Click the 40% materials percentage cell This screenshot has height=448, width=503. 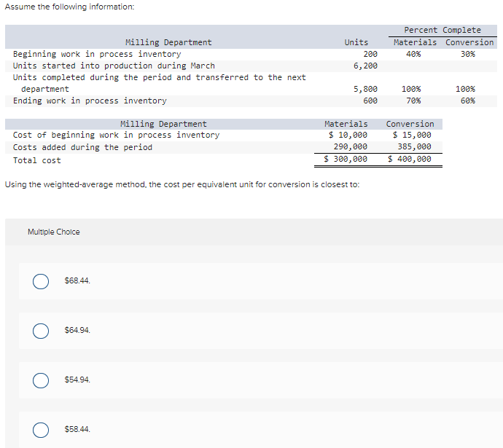413,54
